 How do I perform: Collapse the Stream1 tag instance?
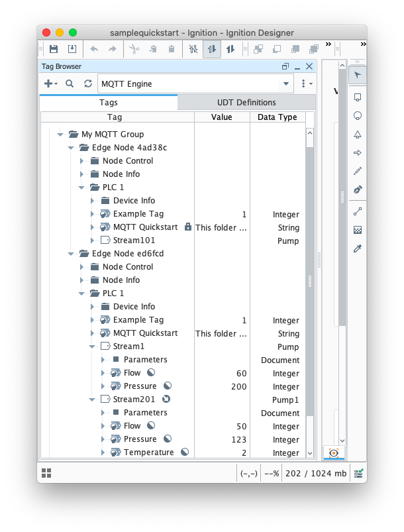91,346
